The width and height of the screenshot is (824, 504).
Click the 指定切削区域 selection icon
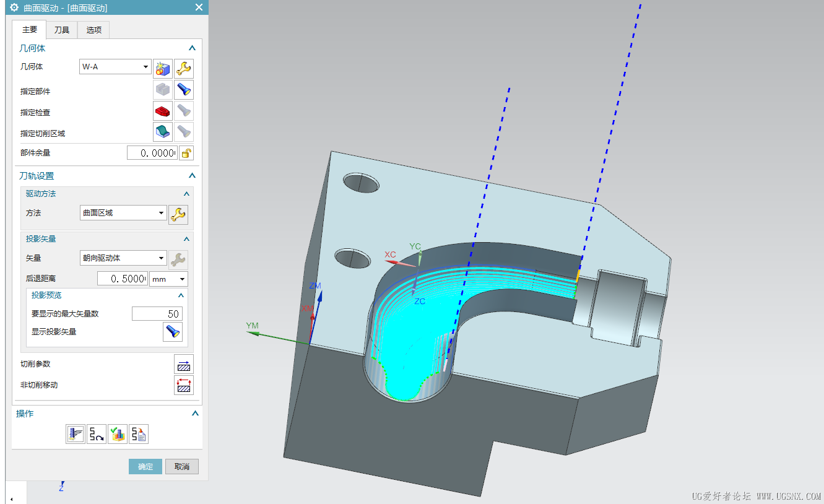click(162, 131)
